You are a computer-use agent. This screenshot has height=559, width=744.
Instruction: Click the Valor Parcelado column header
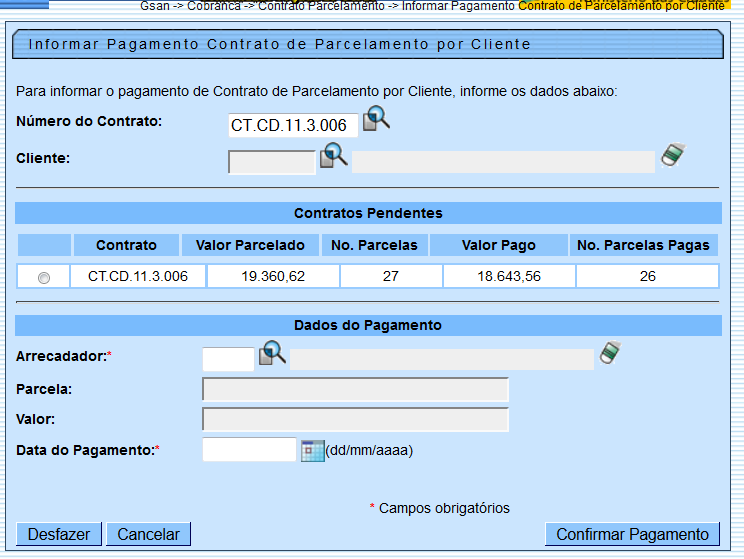click(x=250, y=245)
